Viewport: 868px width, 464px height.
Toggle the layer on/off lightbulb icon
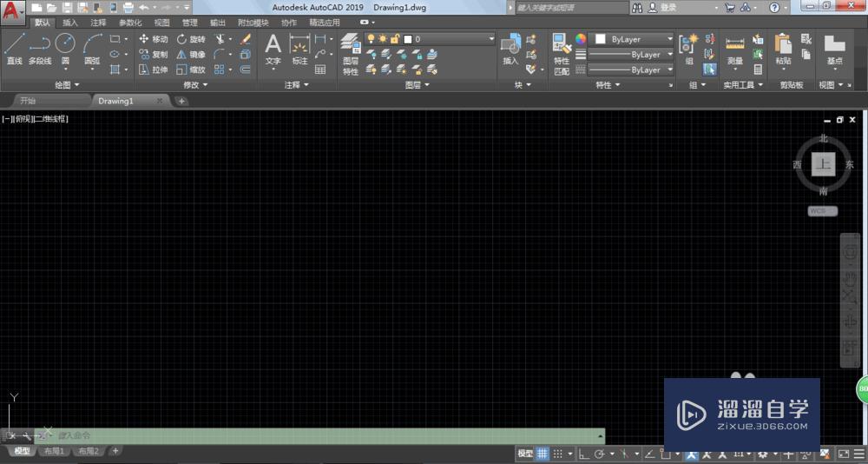371,39
